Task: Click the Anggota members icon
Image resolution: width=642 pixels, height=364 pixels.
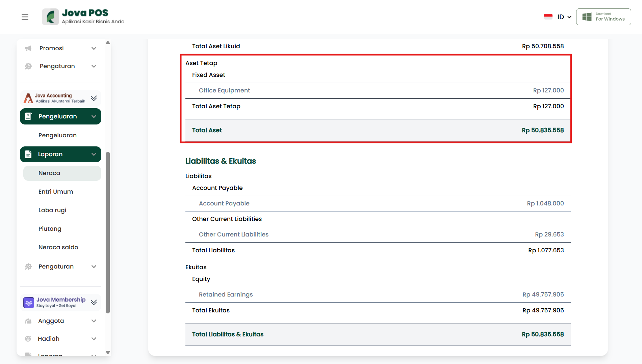Action: point(28,321)
